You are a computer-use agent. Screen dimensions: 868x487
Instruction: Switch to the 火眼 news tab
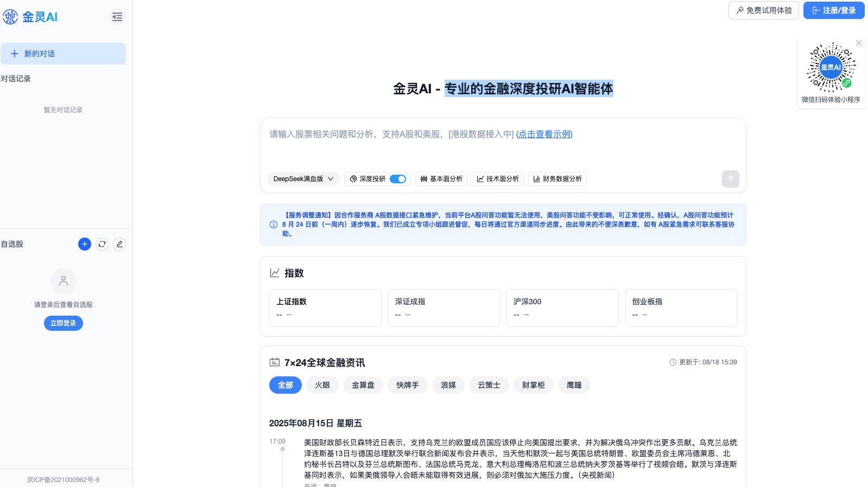(322, 385)
